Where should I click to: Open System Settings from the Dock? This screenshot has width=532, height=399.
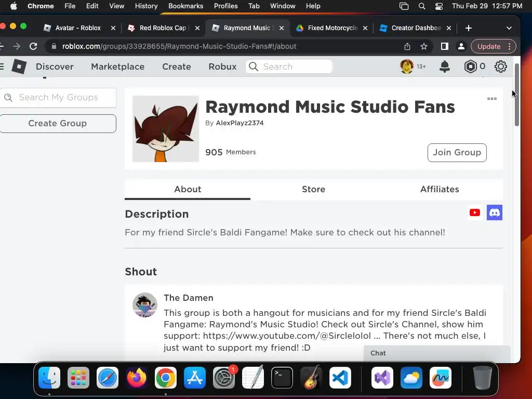(x=224, y=377)
